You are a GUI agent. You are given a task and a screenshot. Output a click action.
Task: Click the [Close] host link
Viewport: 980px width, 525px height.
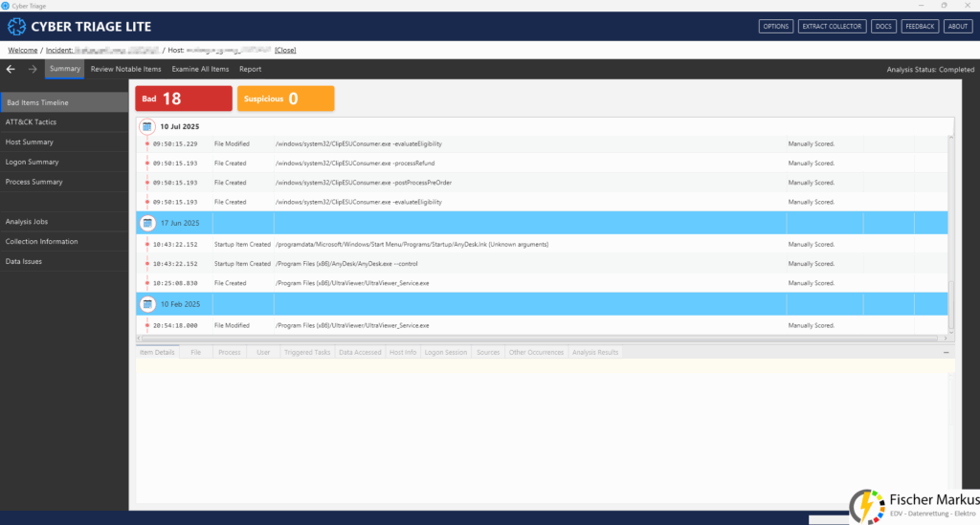[x=285, y=50]
